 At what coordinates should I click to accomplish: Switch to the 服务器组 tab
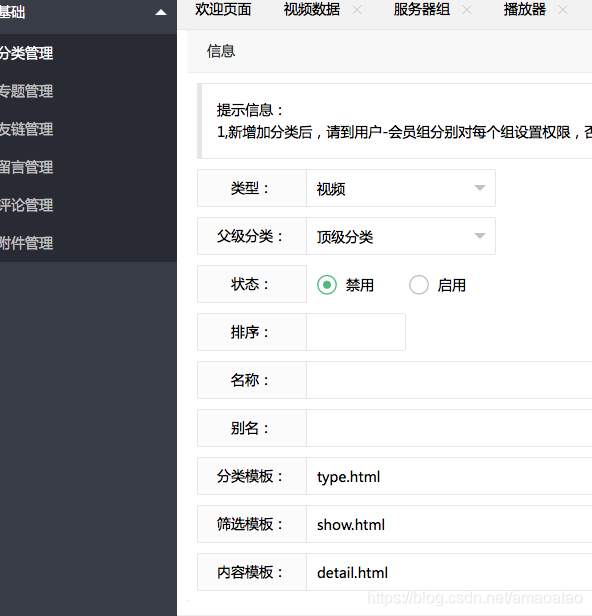(x=422, y=9)
